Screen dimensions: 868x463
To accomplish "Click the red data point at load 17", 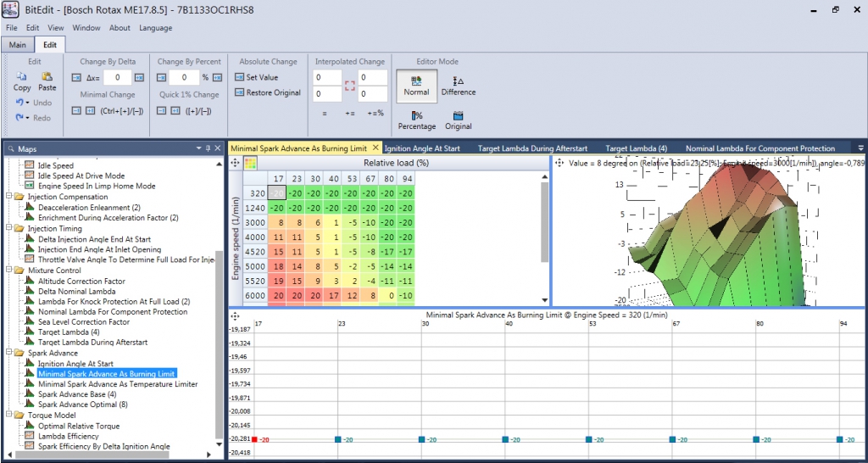I will click(254, 439).
